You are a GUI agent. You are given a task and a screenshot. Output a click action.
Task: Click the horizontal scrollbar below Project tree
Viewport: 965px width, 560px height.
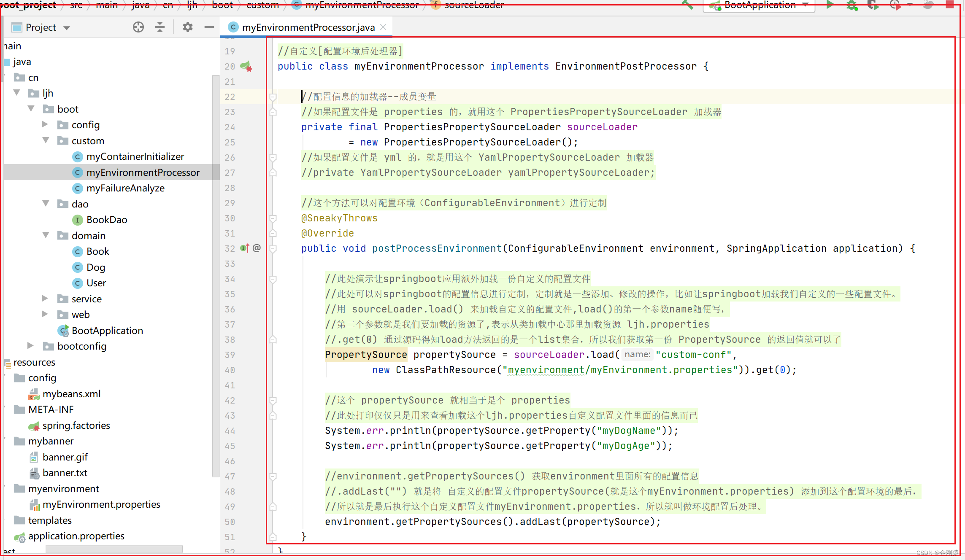click(114, 549)
